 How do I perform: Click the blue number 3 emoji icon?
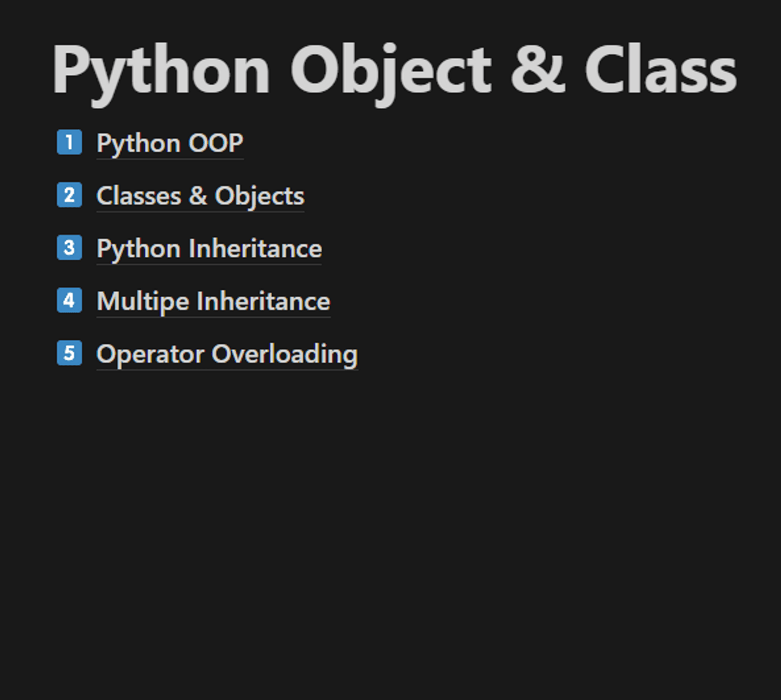tap(70, 248)
